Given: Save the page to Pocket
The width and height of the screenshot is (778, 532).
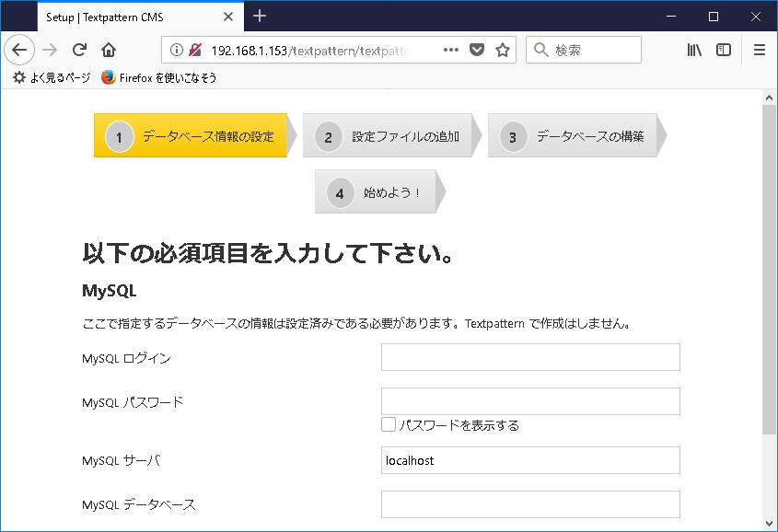Looking at the screenshot, I should pyautogui.click(x=477, y=50).
